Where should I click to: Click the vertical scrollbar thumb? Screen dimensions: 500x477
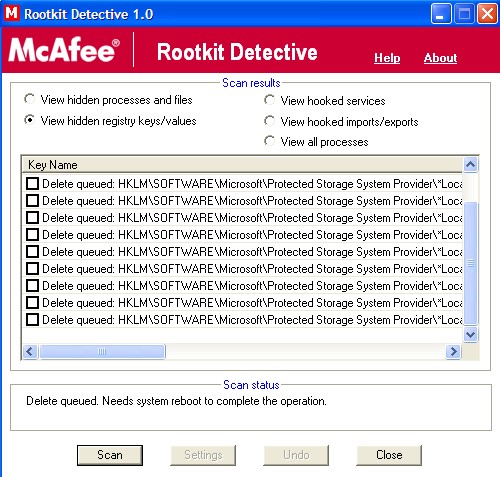[471, 263]
